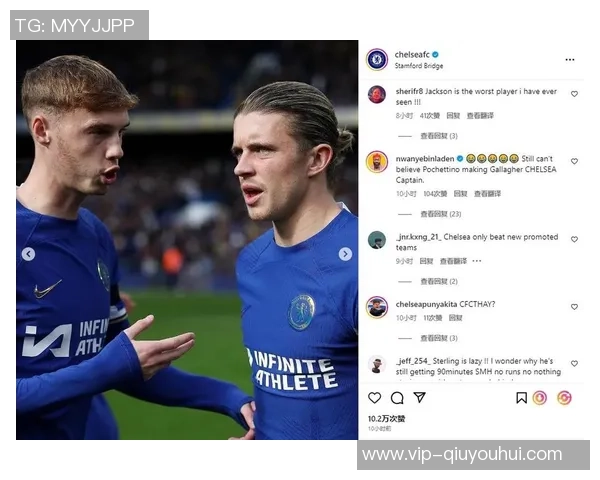Screen dimensions: 600x480
Task: Open three-dot more options menu
Action: [570, 60]
